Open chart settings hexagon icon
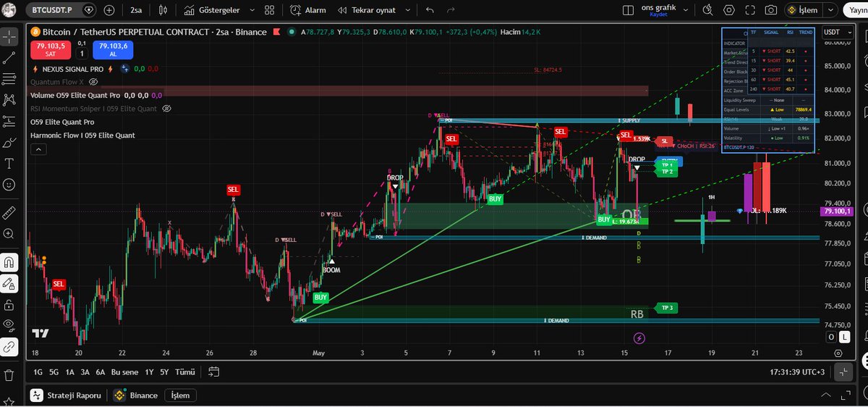 [x=729, y=10]
